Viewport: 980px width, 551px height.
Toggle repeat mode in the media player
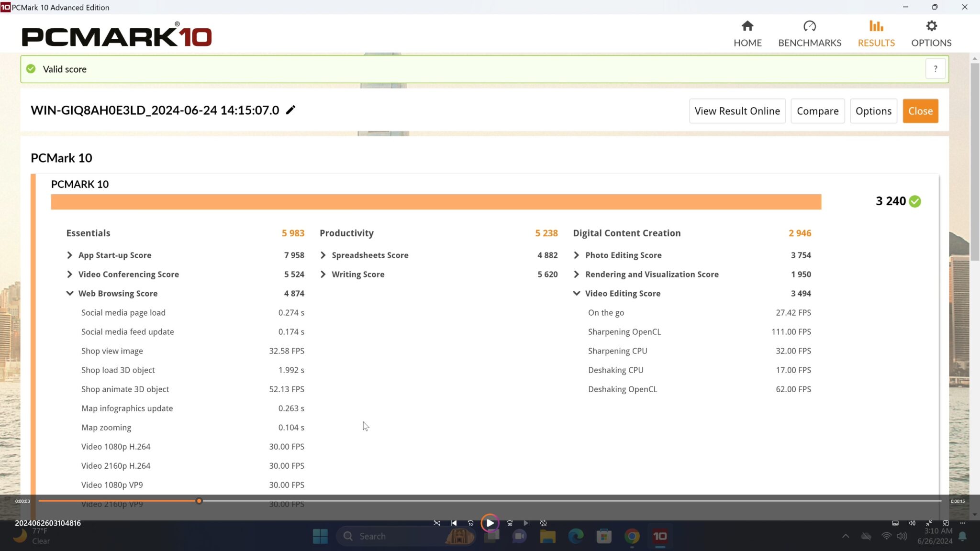pyautogui.click(x=544, y=523)
